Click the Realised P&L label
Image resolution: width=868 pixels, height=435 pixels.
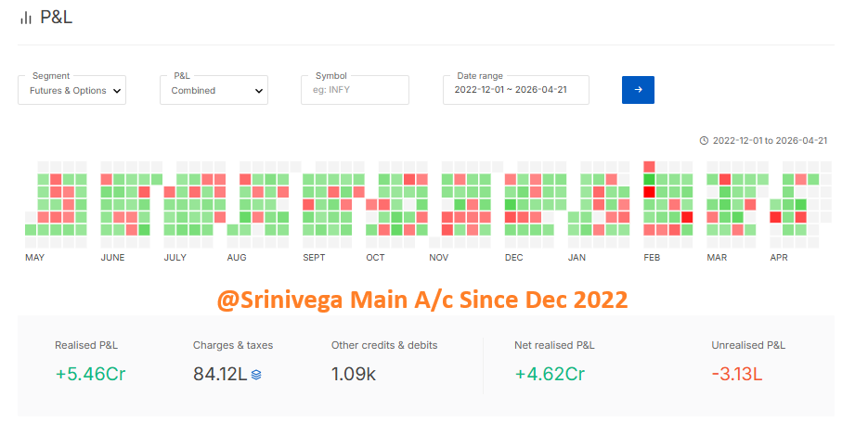coord(86,345)
